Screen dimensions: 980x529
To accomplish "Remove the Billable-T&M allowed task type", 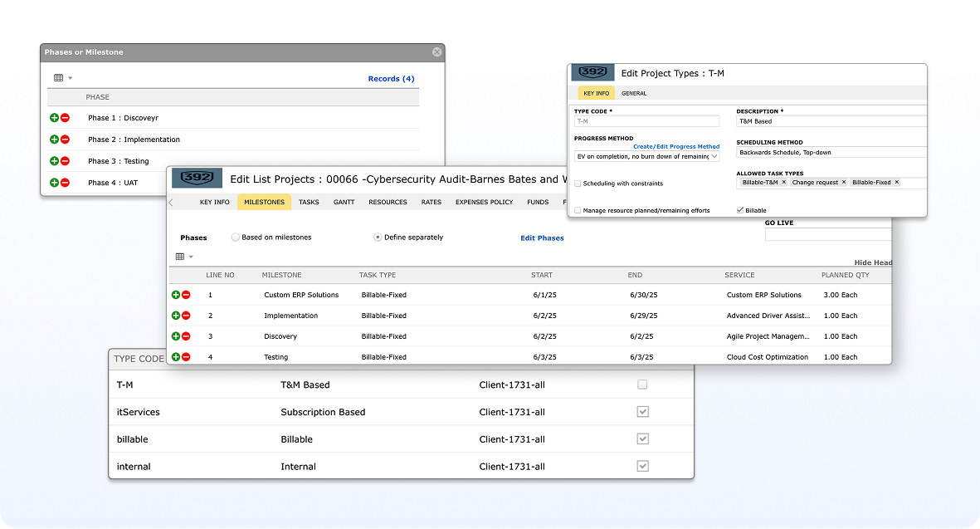I will pos(783,183).
